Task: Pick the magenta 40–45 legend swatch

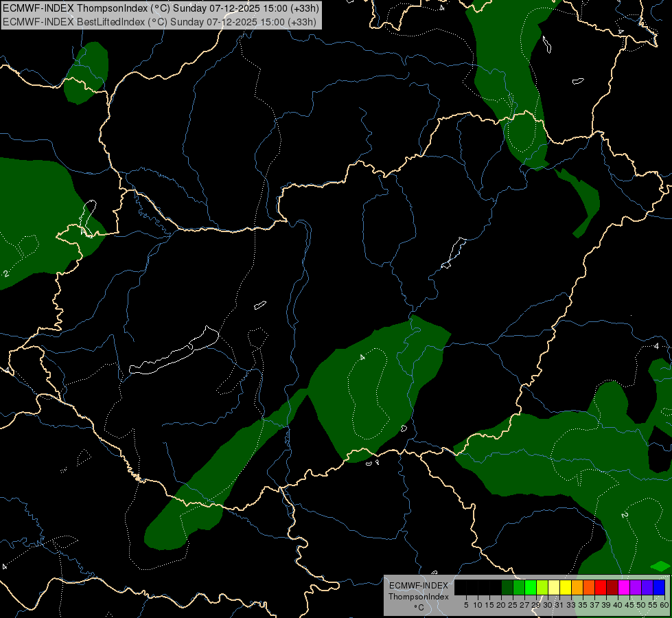Action: (x=624, y=587)
